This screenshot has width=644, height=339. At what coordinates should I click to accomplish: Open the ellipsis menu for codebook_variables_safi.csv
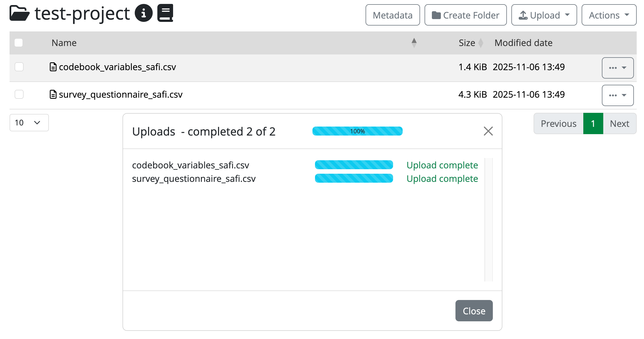(x=618, y=68)
